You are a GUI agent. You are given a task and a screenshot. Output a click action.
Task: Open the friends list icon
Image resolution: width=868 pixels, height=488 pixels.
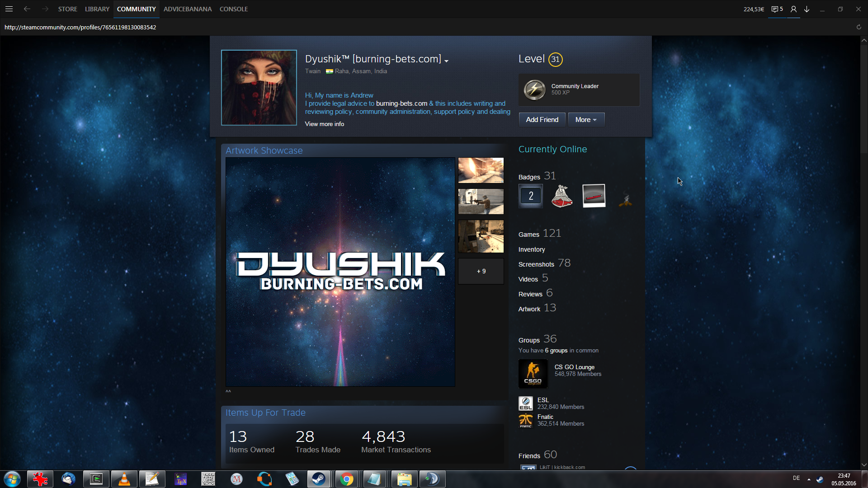pyautogui.click(x=793, y=9)
